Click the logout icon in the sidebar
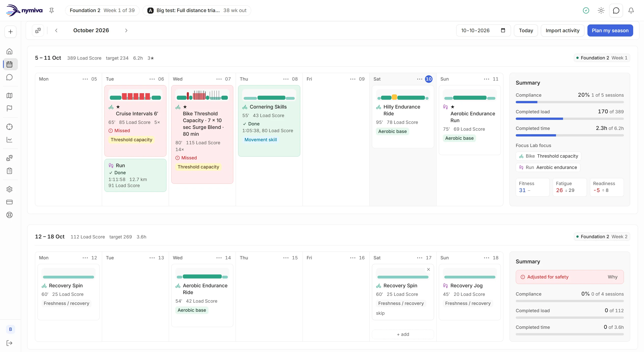The width and height of the screenshot is (644, 352). click(9, 343)
